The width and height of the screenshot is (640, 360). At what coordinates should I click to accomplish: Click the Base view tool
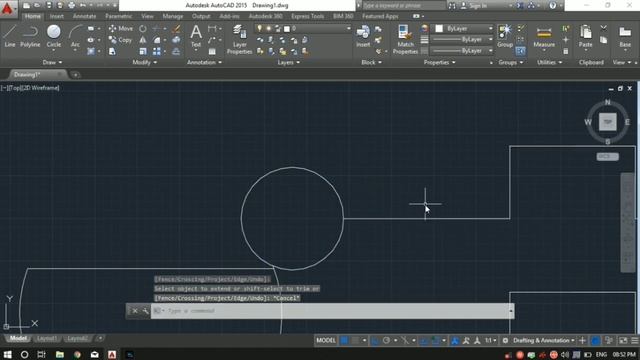[x=625, y=36]
